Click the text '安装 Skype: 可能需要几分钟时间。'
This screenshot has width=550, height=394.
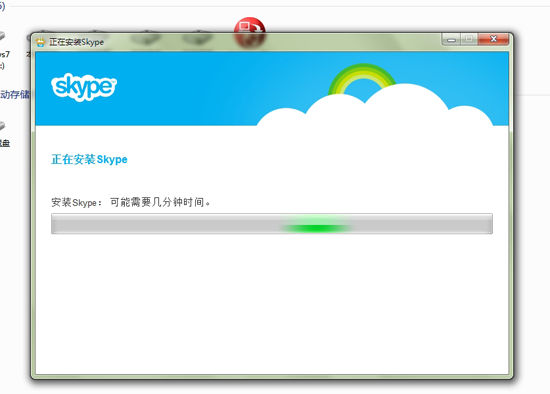[x=130, y=202]
